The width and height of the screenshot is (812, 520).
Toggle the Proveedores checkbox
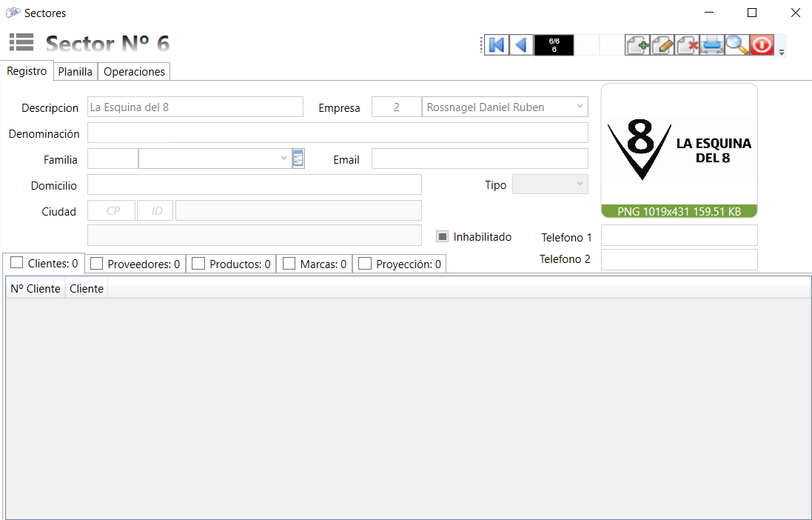[x=96, y=264]
